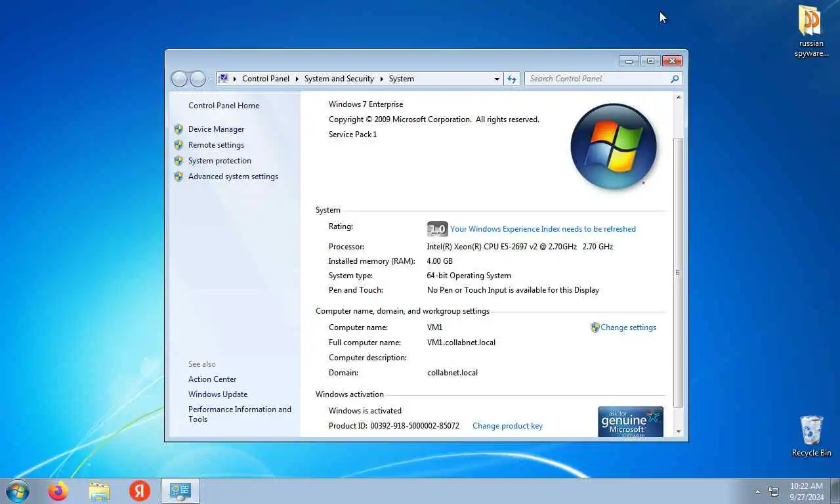Expand the arrow before Control Panel breadcrumb
The height and width of the screenshot is (504, 840).
(235, 79)
